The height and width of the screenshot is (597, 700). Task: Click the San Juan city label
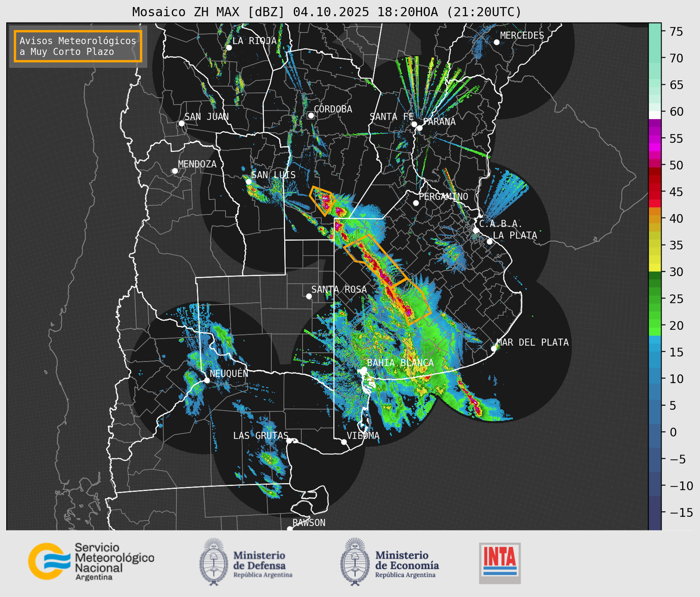pyautogui.click(x=206, y=117)
